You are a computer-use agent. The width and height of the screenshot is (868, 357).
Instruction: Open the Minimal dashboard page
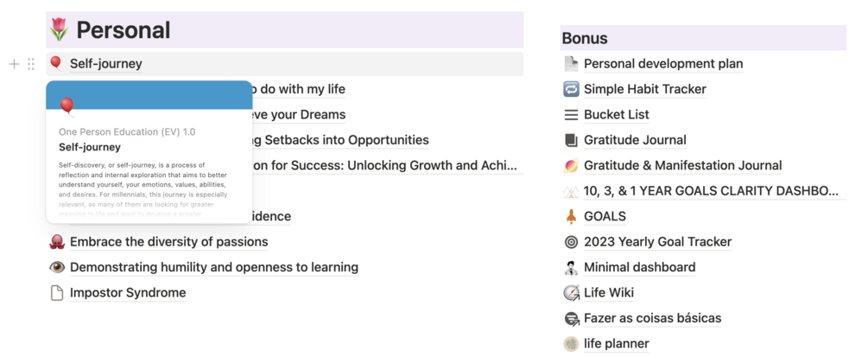[639, 267]
